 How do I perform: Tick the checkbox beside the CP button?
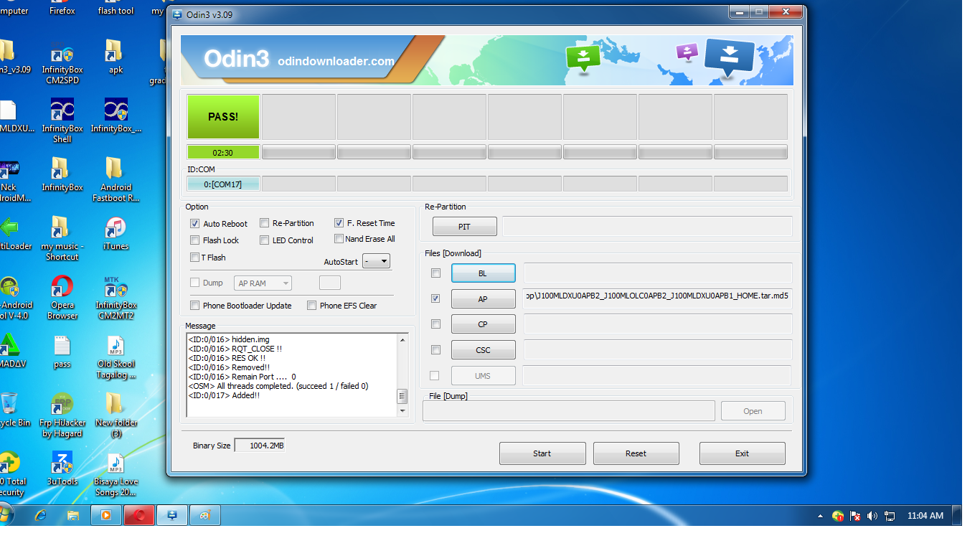click(x=435, y=324)
